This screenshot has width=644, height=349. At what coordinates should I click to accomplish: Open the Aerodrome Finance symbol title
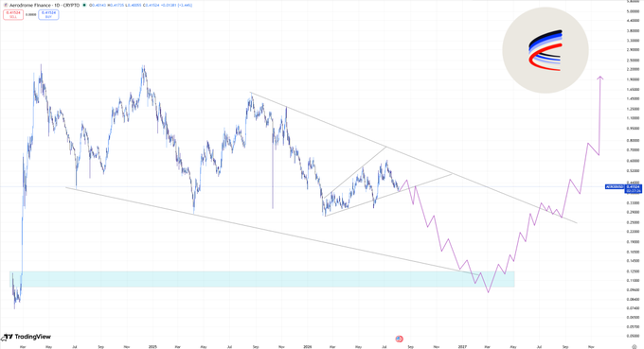tap(45, 6)
